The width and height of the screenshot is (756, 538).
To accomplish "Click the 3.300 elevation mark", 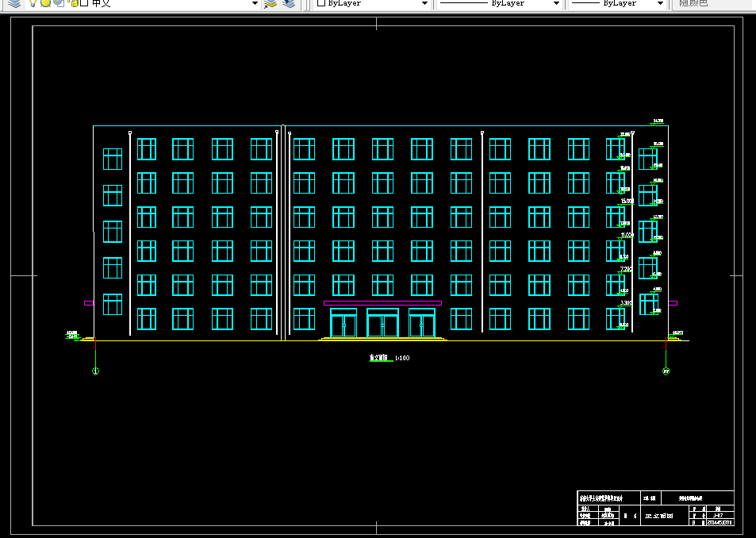I will pyautogui.click(x=626, y=303).
